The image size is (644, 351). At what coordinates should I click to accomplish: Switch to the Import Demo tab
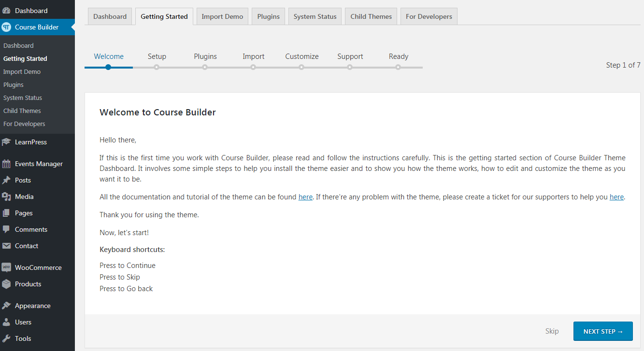coord(222,16)
